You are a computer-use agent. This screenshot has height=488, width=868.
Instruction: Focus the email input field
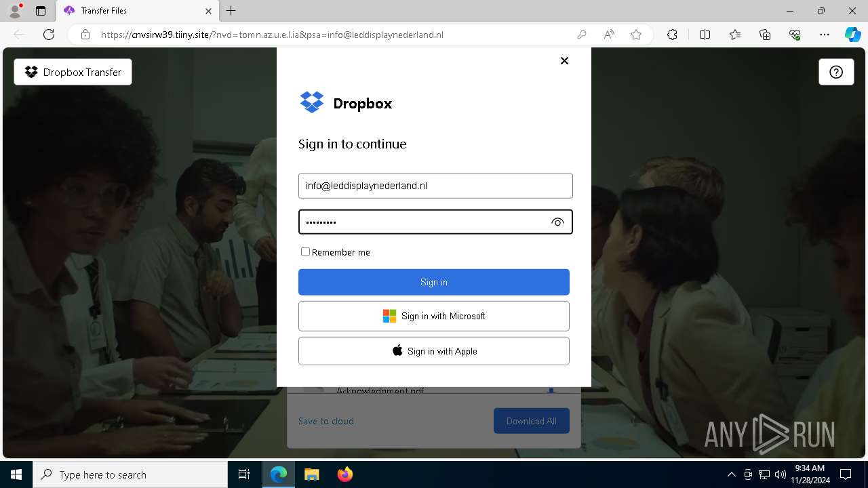click(x=435, y=186)
